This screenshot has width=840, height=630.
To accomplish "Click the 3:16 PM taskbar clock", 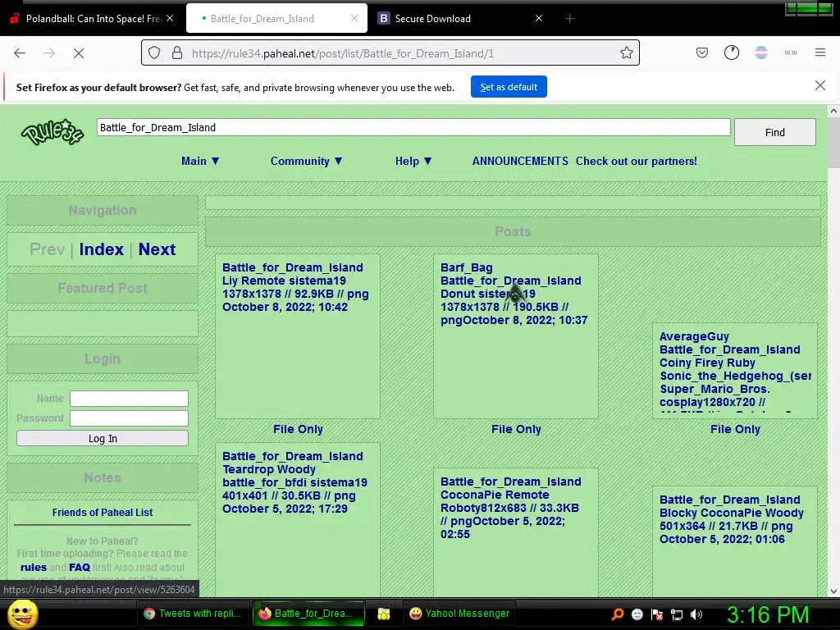I will [768, 614].
